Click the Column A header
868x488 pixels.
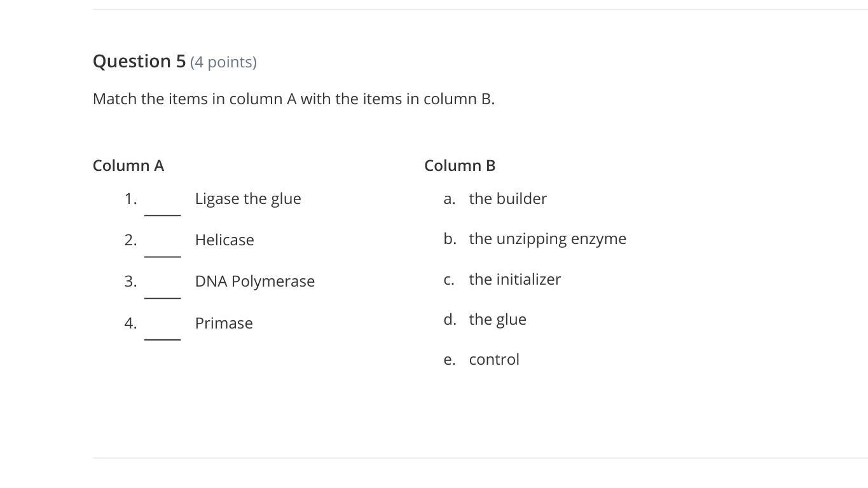128,166
